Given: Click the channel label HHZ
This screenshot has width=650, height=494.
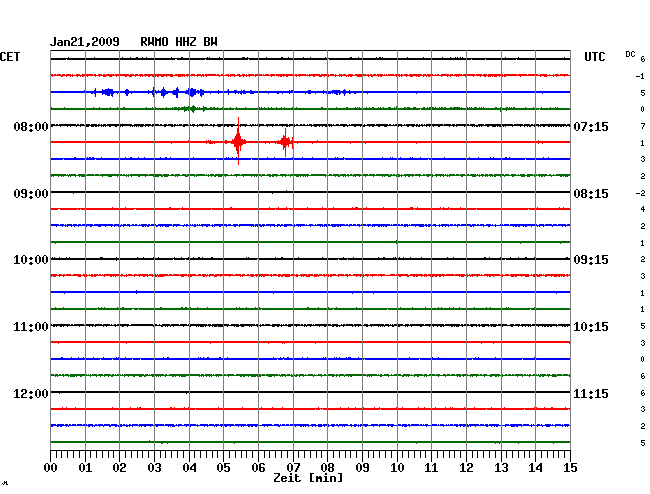Looking at the screenshot, I should [x=186, y=42].
